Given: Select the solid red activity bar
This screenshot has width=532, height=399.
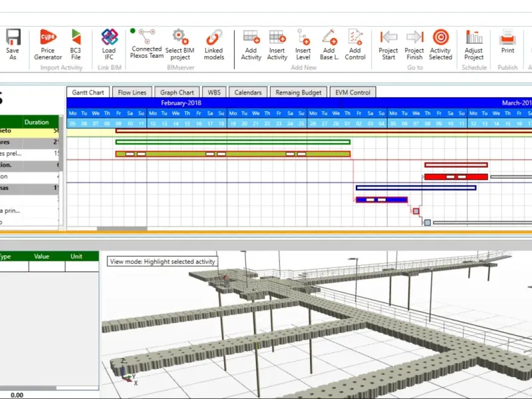Looking at the screenshot, I should tap(456, 177).
